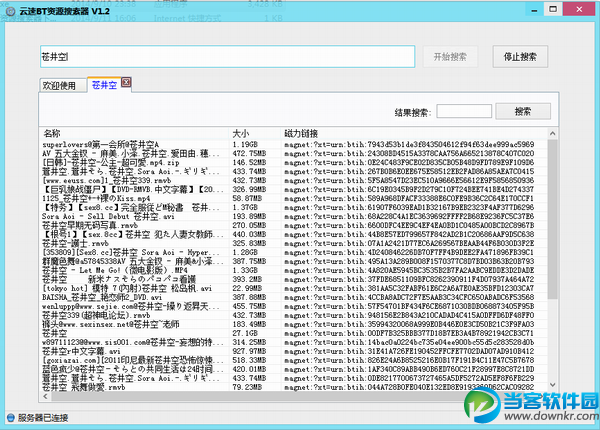This screenshot has width=600, height=430.
Task: Close the 苍井空 tab with red X icon
Action: pyautogui.click(x=126, y=82)
